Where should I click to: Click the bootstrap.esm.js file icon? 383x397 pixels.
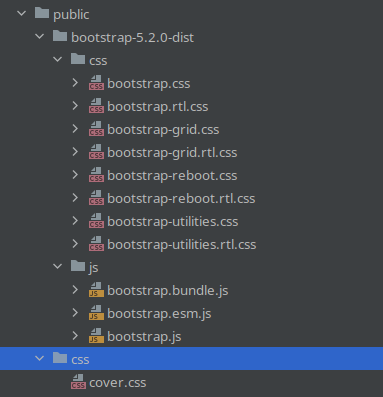point(96,313)
